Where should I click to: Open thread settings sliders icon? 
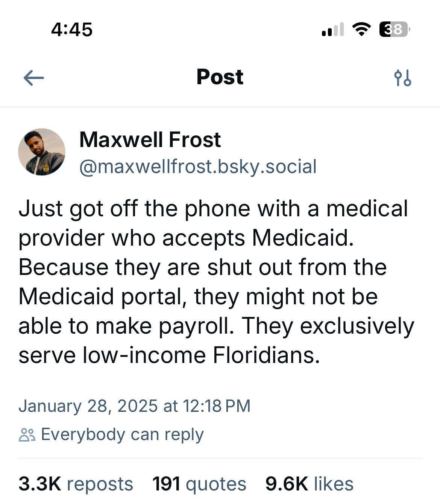click(402, 78)
